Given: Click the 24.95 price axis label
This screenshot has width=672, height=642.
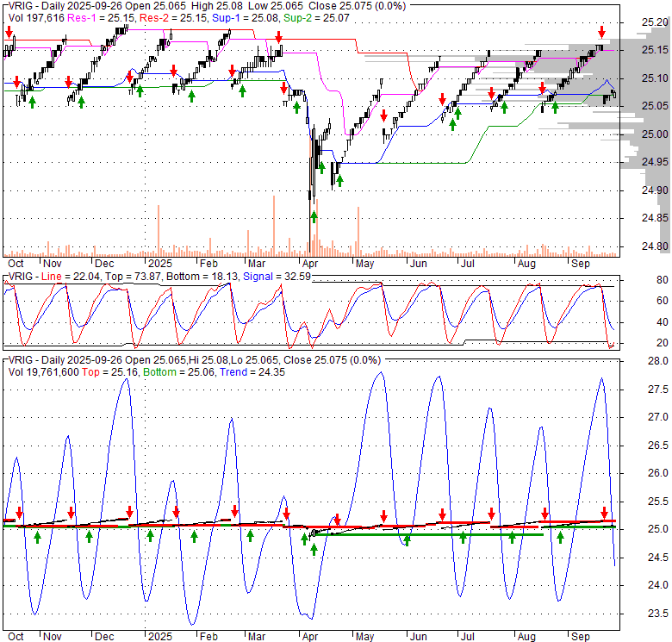Looking at the screenshot, I should [x=655, y=162].
